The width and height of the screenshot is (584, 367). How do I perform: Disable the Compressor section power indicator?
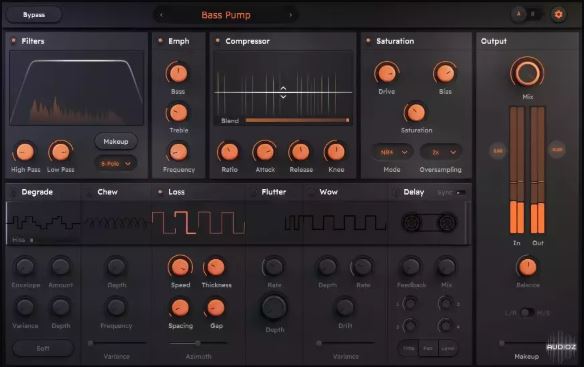217,41
